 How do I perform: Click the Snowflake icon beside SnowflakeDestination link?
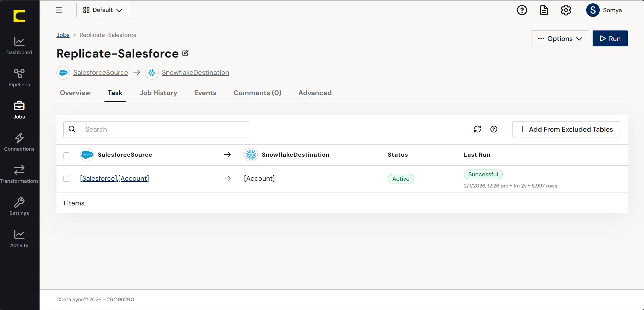(152, 73)
